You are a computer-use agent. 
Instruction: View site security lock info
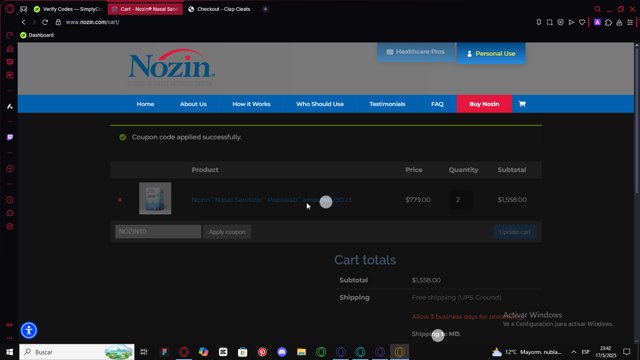pos(58,22)
